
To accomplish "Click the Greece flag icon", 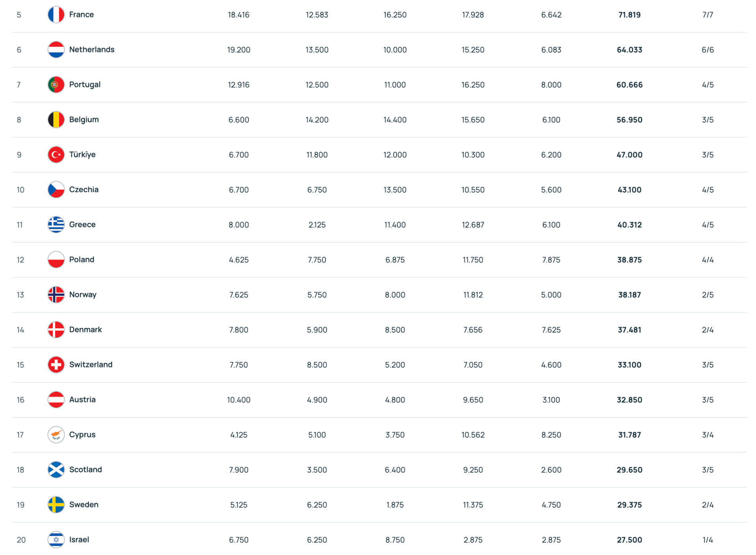I will pyautogui.click(x=56, y=225).
